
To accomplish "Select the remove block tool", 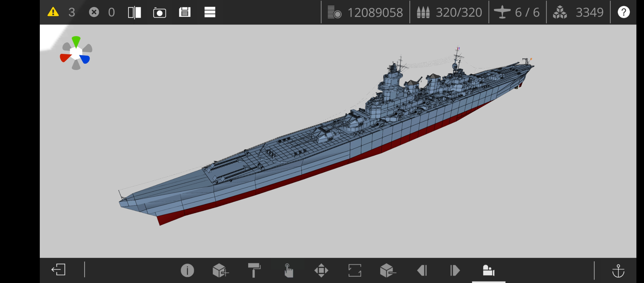I will tap(388, 270).
